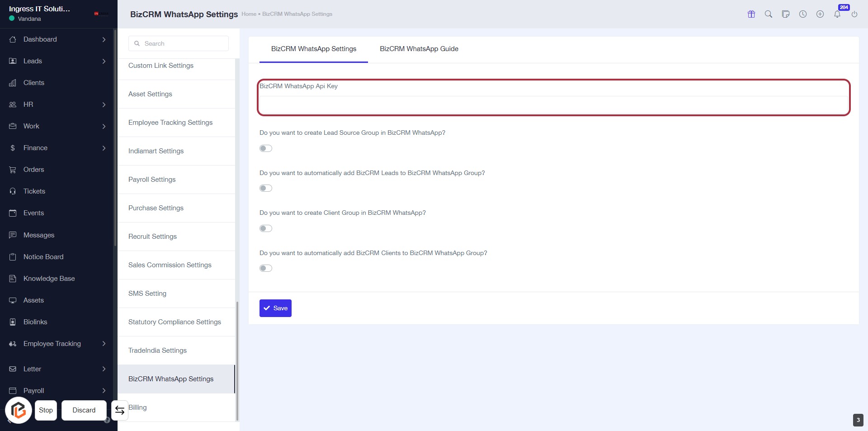Enable Client Group creation toggle
868x431 pixels.
(266, 228)
